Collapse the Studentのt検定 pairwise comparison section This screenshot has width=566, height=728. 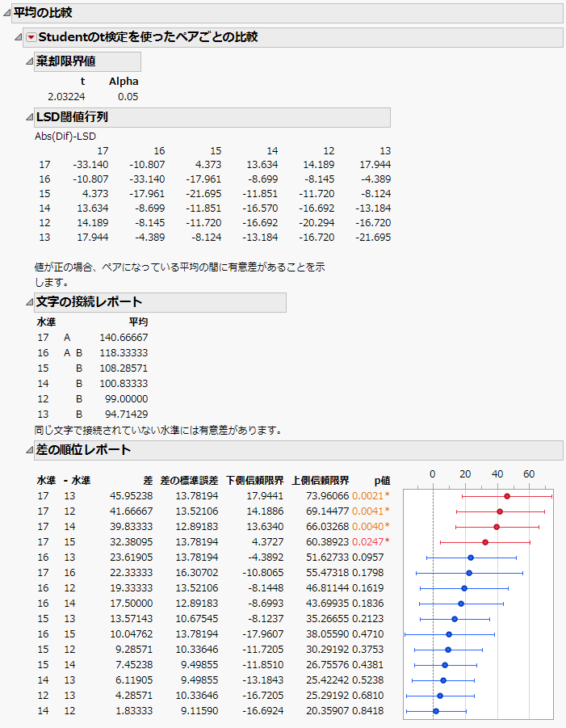coord(18,37)
